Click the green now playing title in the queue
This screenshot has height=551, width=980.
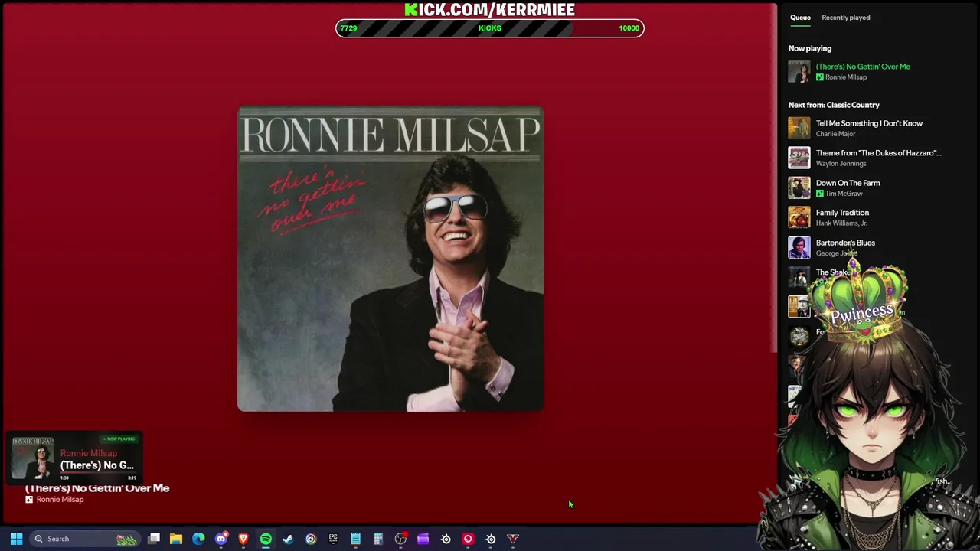point(863,67)
